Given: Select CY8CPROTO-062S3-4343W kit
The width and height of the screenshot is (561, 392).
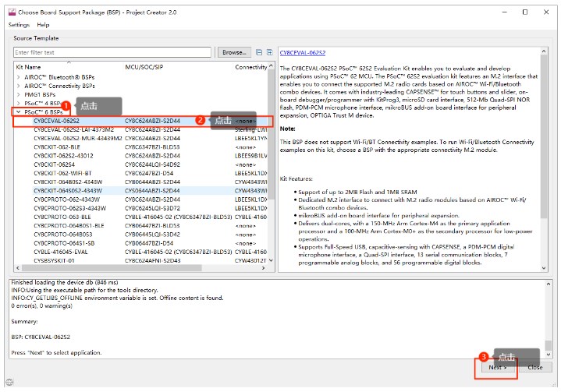Looking at the screenshot, I should pyautogui.click(x=69, y=208).
